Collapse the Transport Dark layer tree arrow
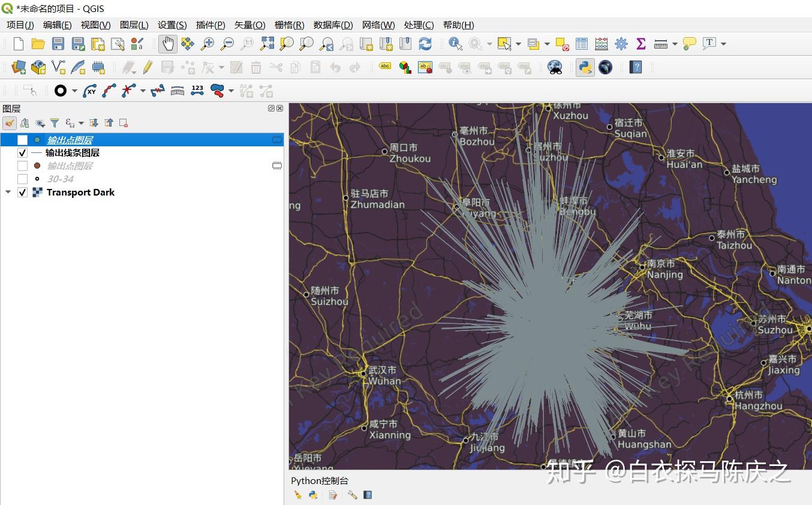Screen dimensions: 812x505 pos(8,193)
